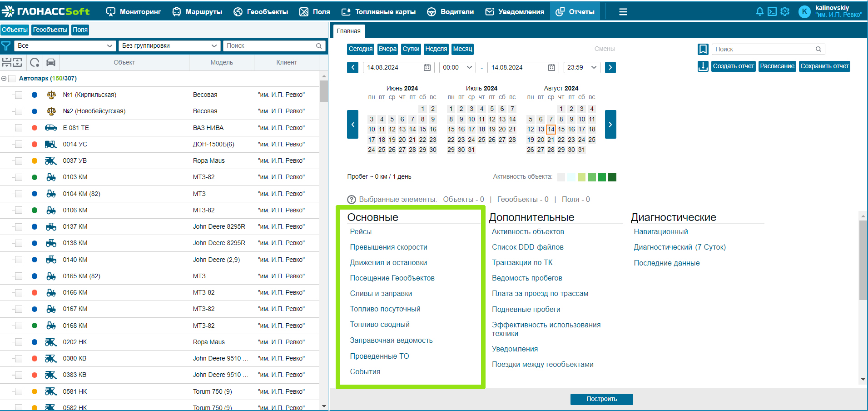Image resolution: width=868 pixels, height=411 pixels.
Task: Check the box for E 081 ТЕ
Action: pos(19,128)
